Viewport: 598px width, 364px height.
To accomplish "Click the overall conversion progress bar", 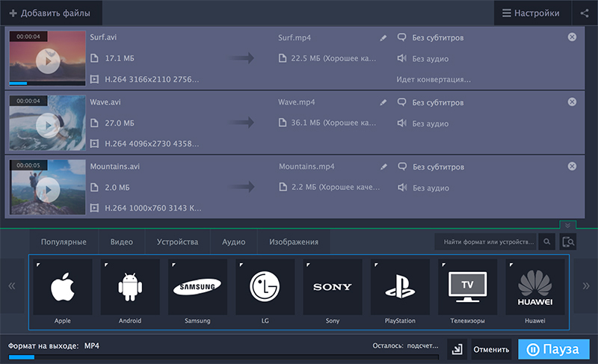I will 224,357.
